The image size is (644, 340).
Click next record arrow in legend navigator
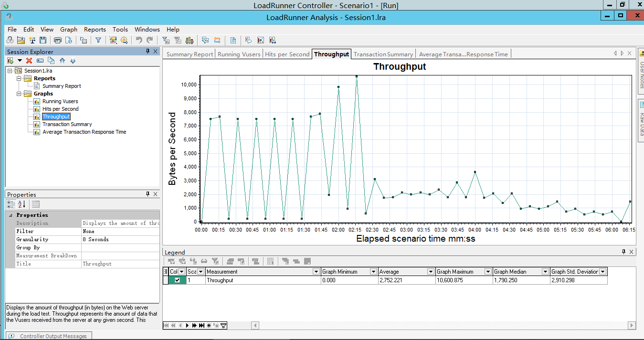point(187,326)
